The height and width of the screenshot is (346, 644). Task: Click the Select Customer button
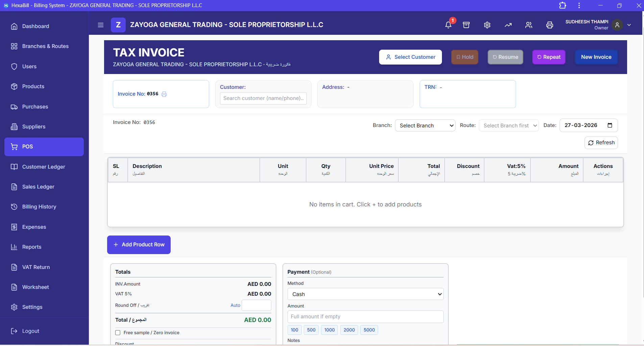click(x=411, y=57)
